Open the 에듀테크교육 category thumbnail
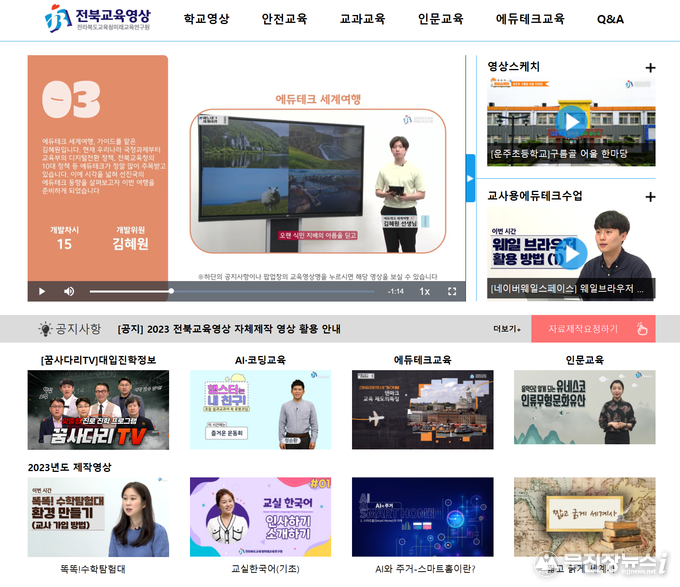680x587 pixels. click(x=422, y=410)
